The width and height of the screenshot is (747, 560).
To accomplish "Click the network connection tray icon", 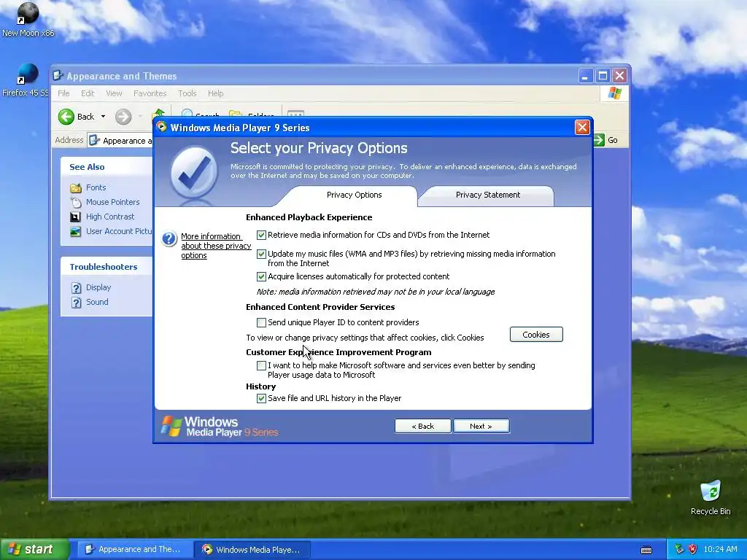I will [679, 549].
